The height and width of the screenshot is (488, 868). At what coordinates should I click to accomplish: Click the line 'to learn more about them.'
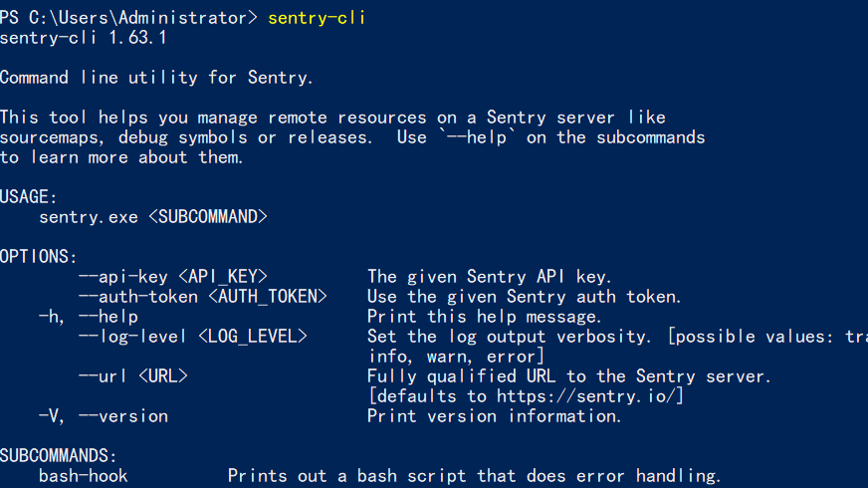click(121, 157)
